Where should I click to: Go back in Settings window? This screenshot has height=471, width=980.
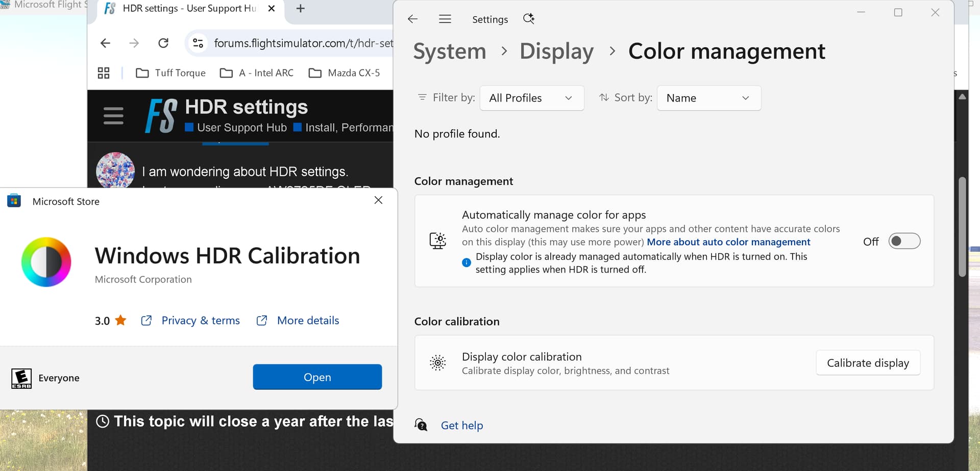(413, 19)
